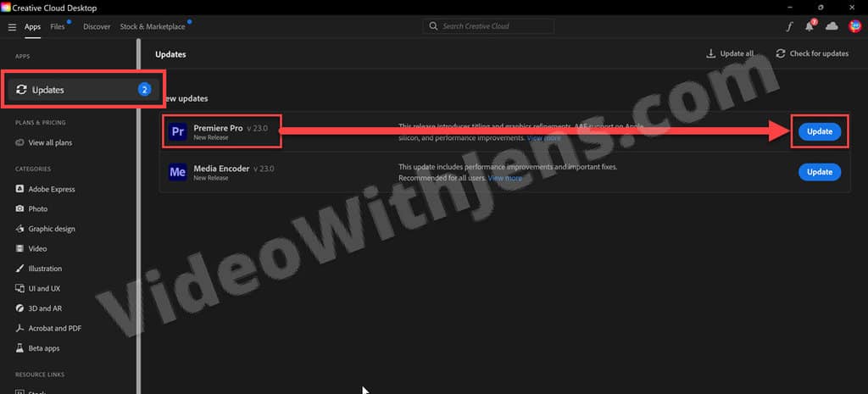Check cloud sync status icon
The image size is (868, 394).
pos(832,26)
